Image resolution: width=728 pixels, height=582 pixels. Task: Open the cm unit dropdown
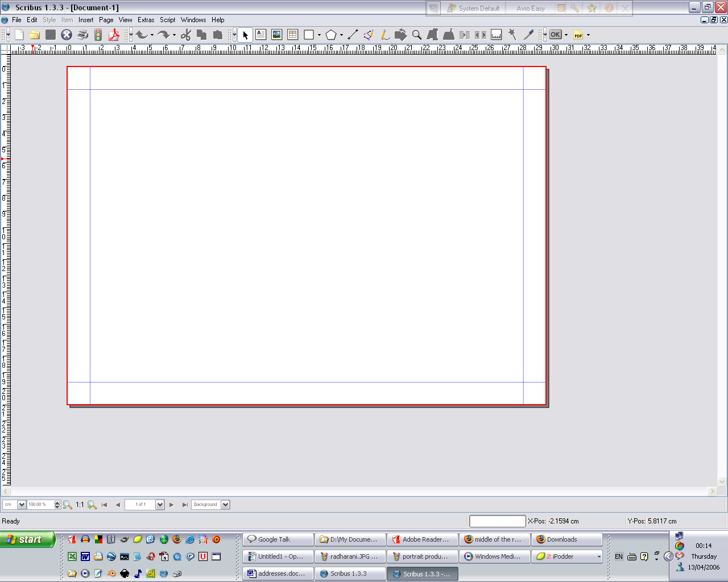(x=22, y=505)
